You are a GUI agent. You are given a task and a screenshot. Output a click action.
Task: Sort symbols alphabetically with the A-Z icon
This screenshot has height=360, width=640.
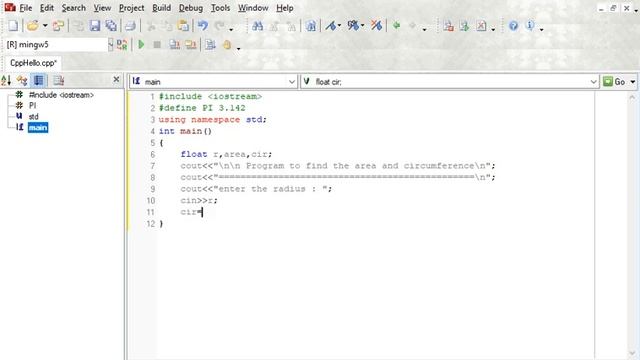[6, 80]
